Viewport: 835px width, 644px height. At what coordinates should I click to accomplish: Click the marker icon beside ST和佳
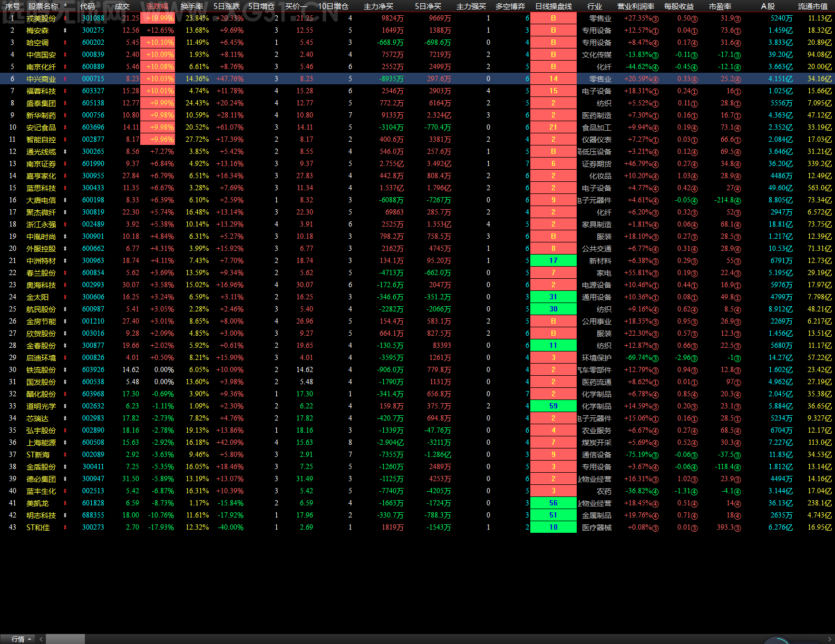(65, 528)
